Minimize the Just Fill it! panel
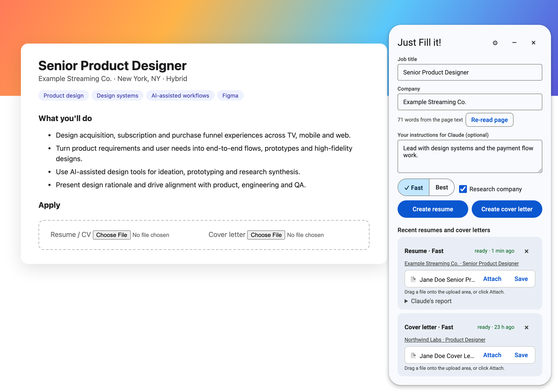 coord(514,43)
